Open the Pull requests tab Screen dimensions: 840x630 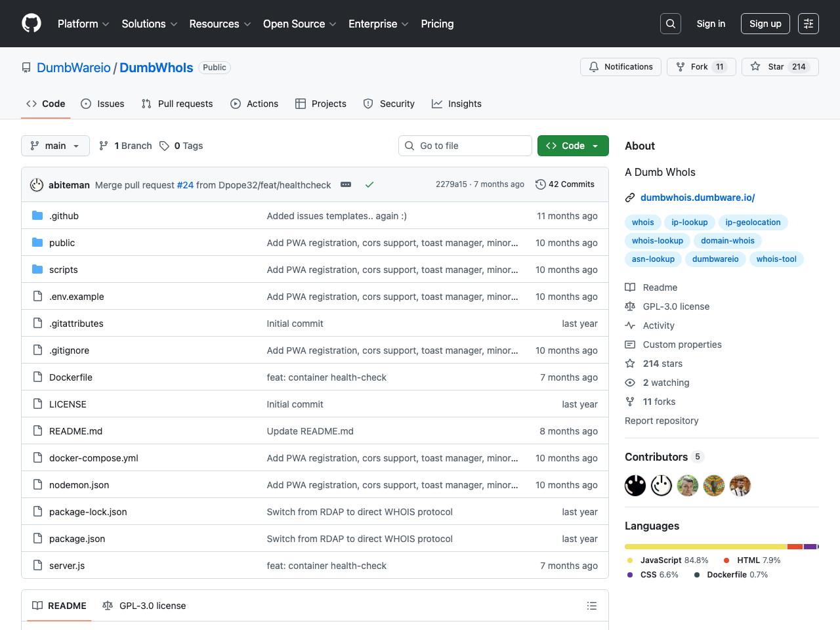click(177, 104)
